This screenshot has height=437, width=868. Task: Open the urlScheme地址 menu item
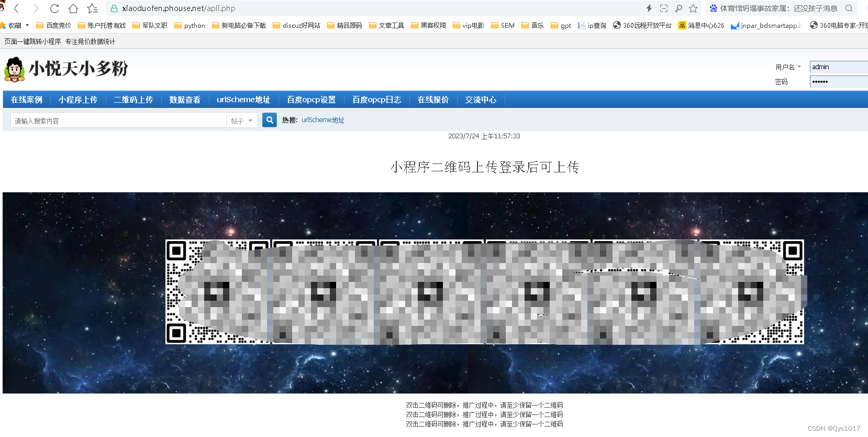pyautogui.click(x=243, y=100)
